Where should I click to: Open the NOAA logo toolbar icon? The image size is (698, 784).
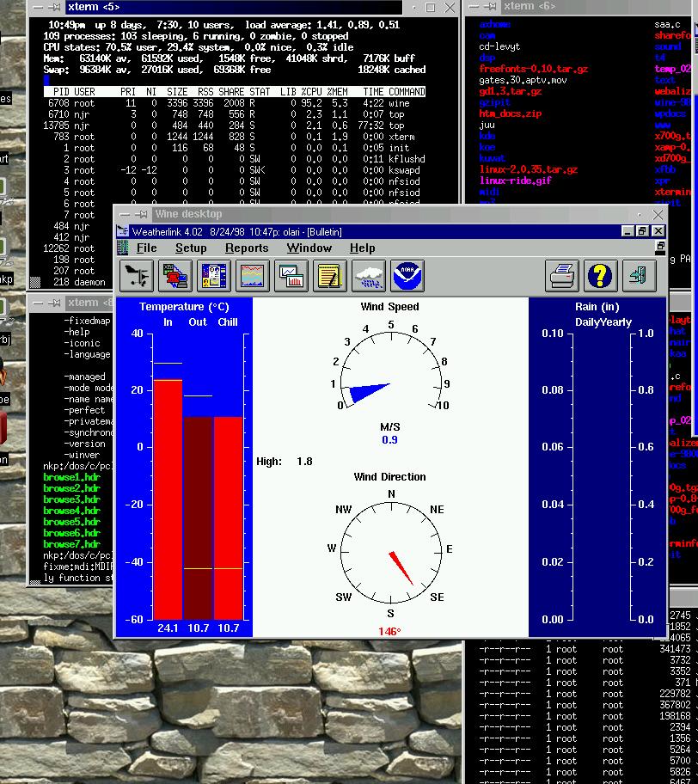point(407,275)
